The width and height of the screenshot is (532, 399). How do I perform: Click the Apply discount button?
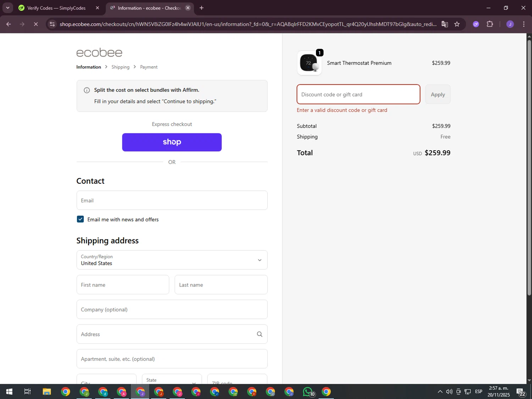pos(438,94)
